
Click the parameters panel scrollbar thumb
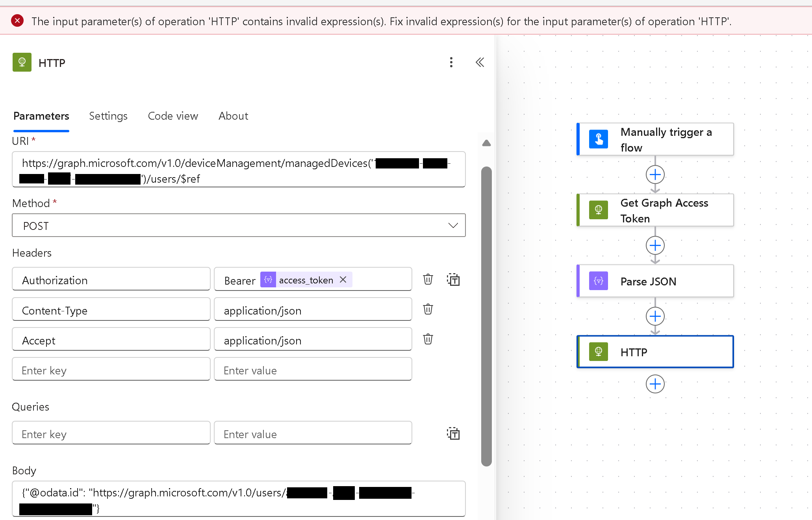[486, 316]
